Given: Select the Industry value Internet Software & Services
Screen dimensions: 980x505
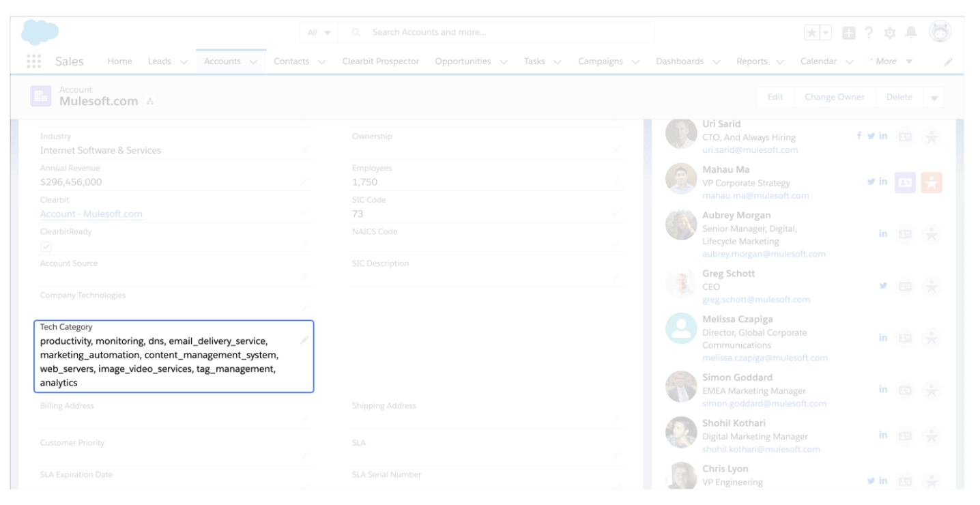Looking at the screenshot, I should click(101, 150).
